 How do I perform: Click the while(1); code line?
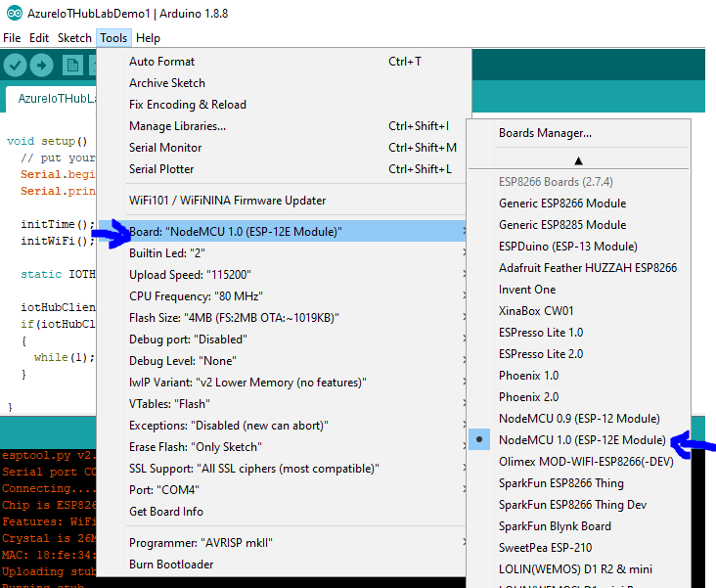pyautogui.click(x=65, y=357)
